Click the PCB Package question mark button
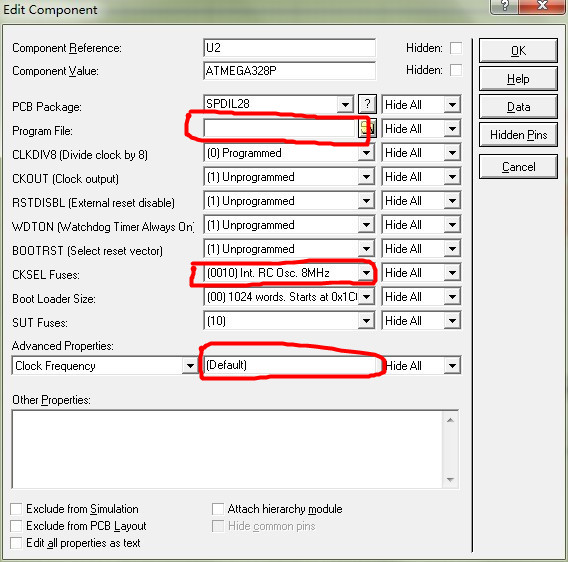 367,104
